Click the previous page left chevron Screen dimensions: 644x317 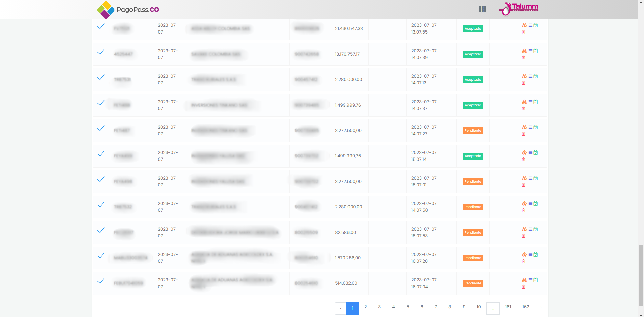tap(341, 308)
